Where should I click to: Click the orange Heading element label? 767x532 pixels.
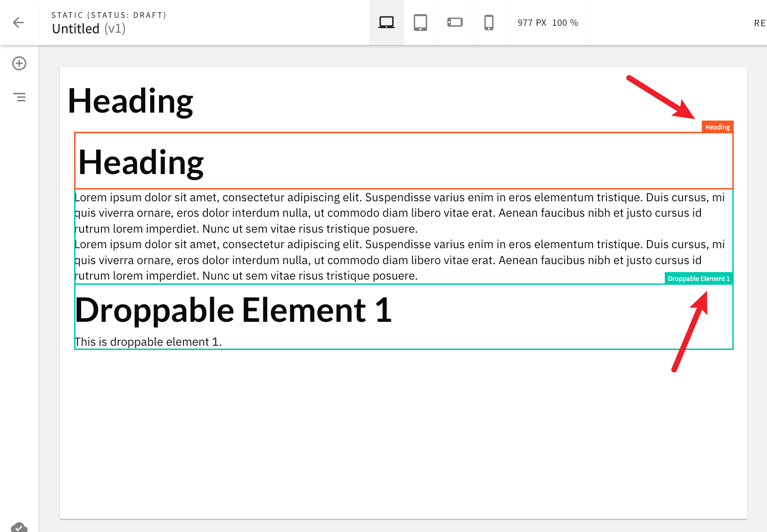click(717, 127)
